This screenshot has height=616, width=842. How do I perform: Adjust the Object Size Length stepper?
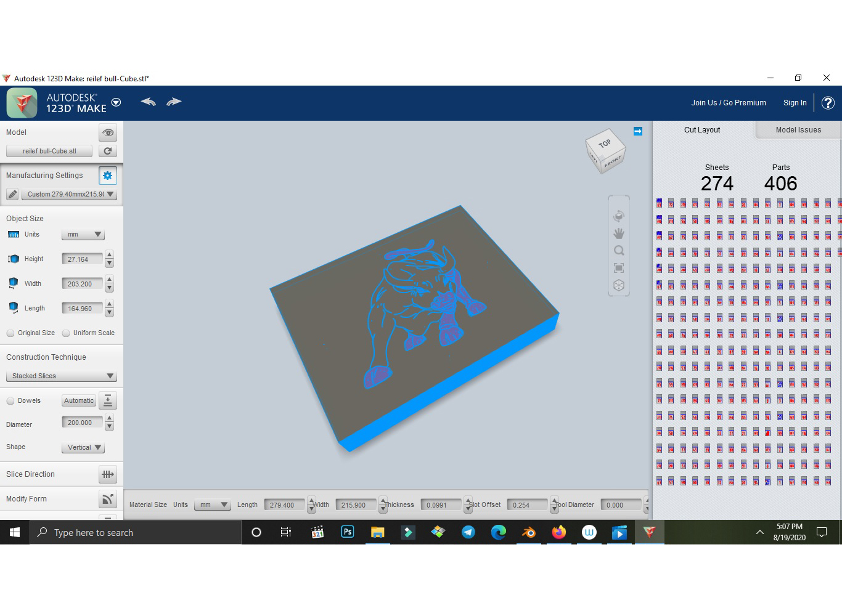click(109, 309)
